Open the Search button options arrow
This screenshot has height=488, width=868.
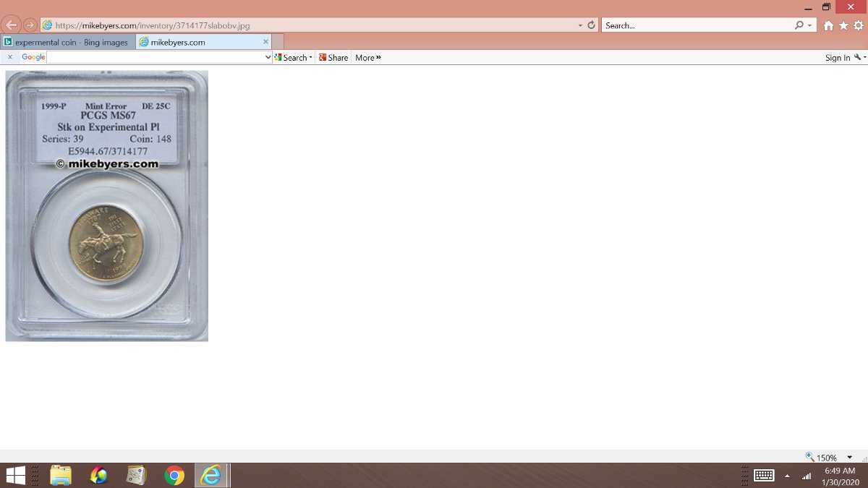click(x=311, y=57)
